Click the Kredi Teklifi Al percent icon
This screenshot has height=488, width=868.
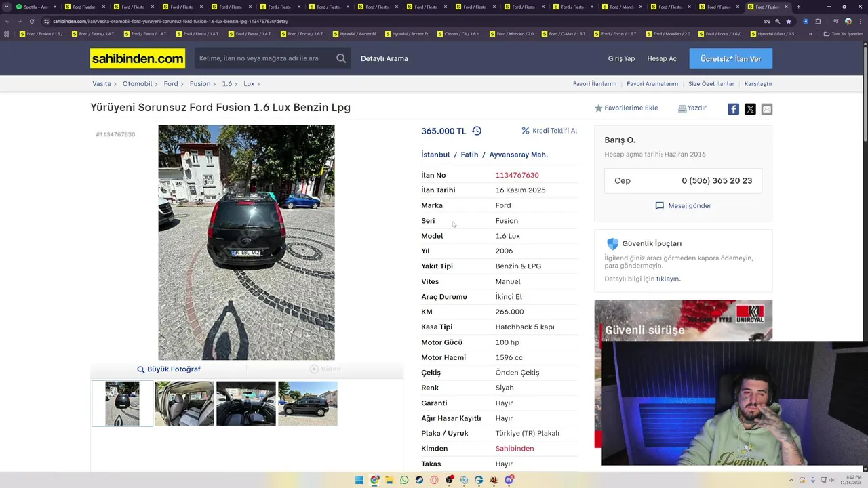526,131
